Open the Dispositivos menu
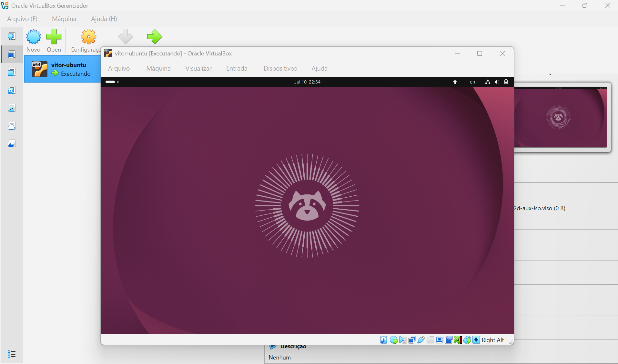The width and height of the screenshot is (618, 364). point(280,68)
